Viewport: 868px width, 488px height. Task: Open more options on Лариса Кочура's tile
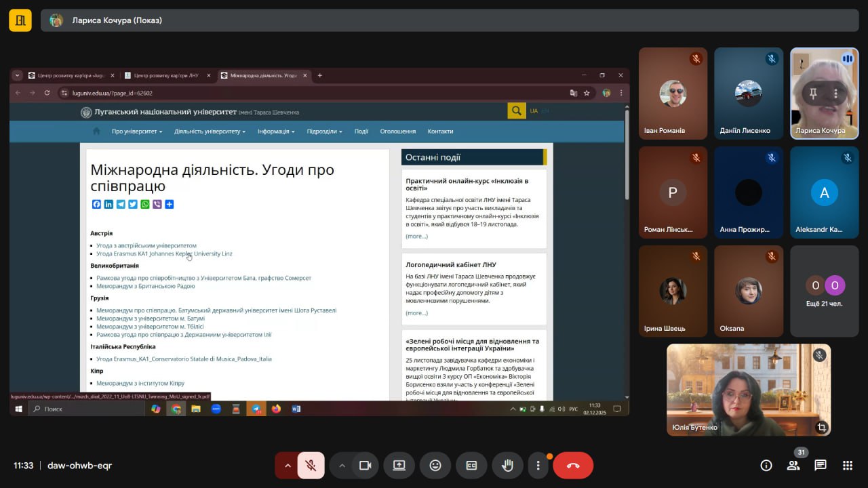point(836,94)
